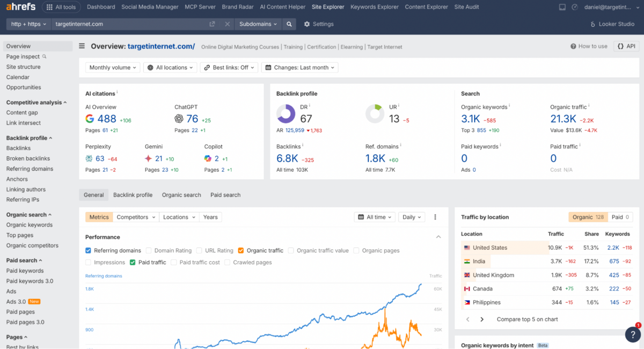This screenshot has height=349, width=644.
Task: Collapse the Performance section chevron
Action: (438, 237)
